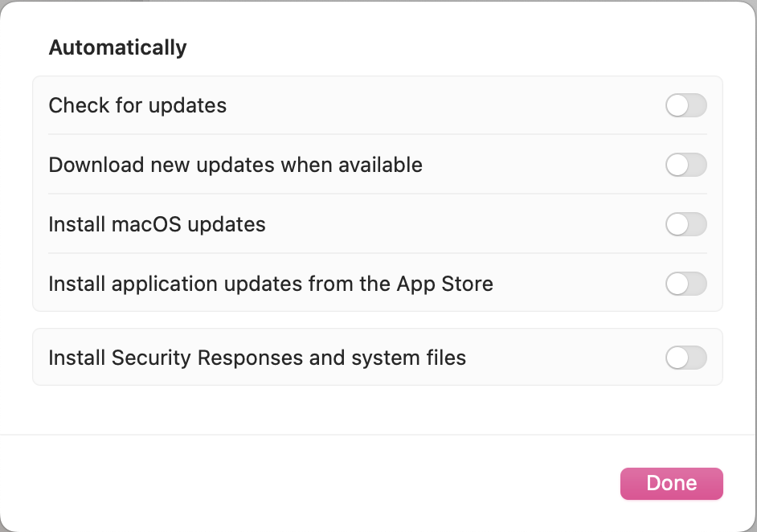Click the Automatically section heading
This screenshot has width=757, height=532.
point(117,47)
